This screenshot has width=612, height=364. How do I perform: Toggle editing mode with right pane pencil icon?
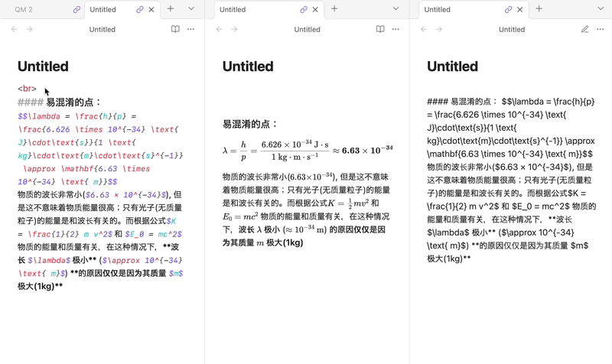(584, 29)
